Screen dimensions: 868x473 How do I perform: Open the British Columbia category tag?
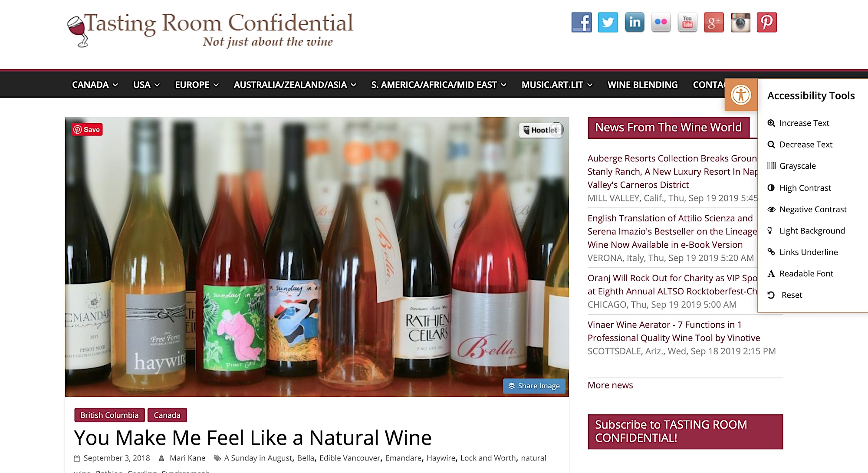pos(109,415)
